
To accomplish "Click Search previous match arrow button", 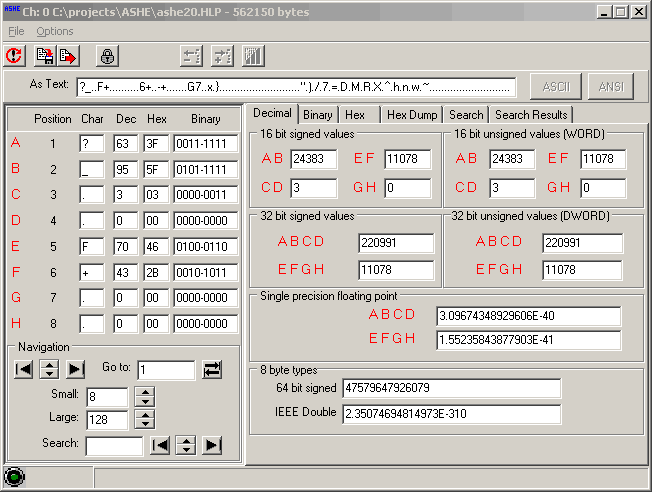I will tap(160, 445).
